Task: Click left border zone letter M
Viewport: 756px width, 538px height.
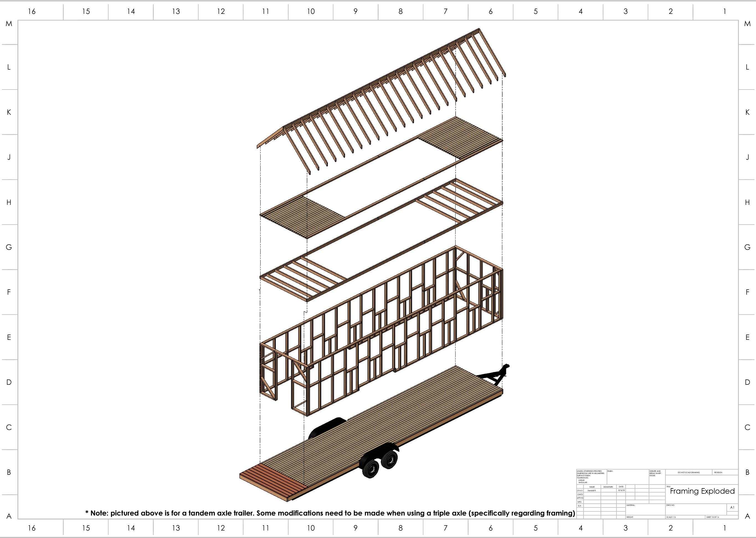Action: tap(9, 24)
